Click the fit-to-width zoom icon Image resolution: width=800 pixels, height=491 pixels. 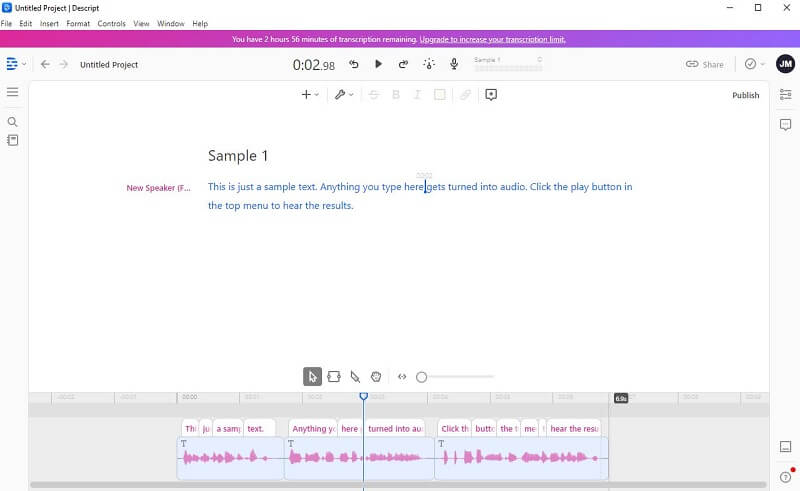point(402,377)
